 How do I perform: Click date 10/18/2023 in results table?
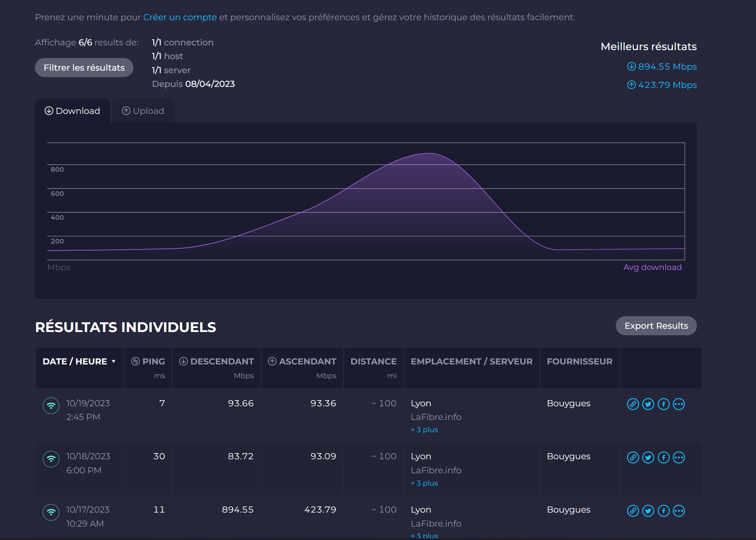tap(88, 456)
